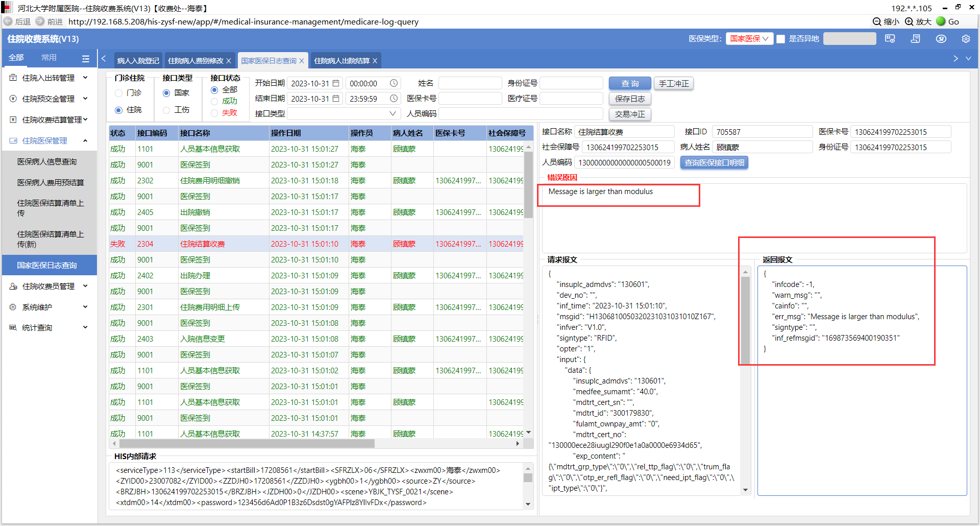Screen dimensions: 980x526
Task: Open the calendar picker for 开始日期
Action: click(336, 83)
